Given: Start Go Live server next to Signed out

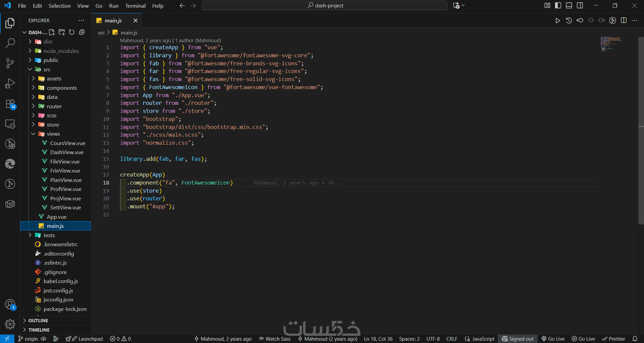Looking at the screenshot, I should coord(553,339).
